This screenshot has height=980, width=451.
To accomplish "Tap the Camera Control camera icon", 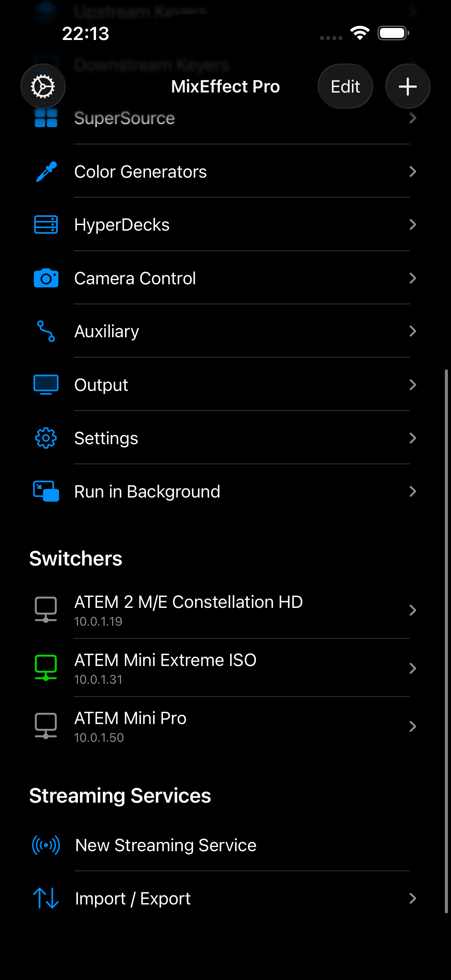I will pos(46,278).
